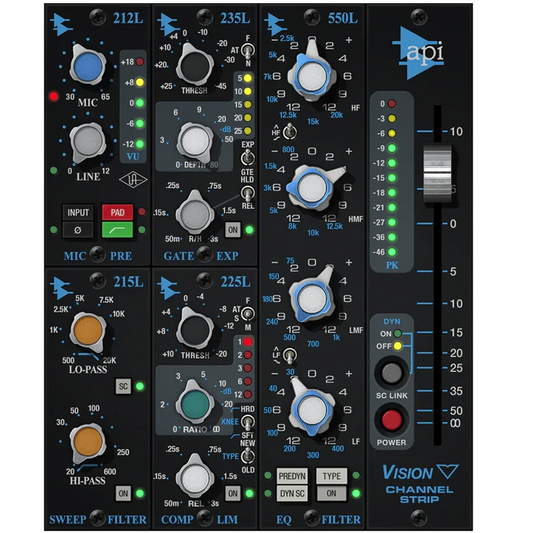This screenshot has width=533, height=533.
Task: Click the large API logo
Action: click(x=418, y=53)
